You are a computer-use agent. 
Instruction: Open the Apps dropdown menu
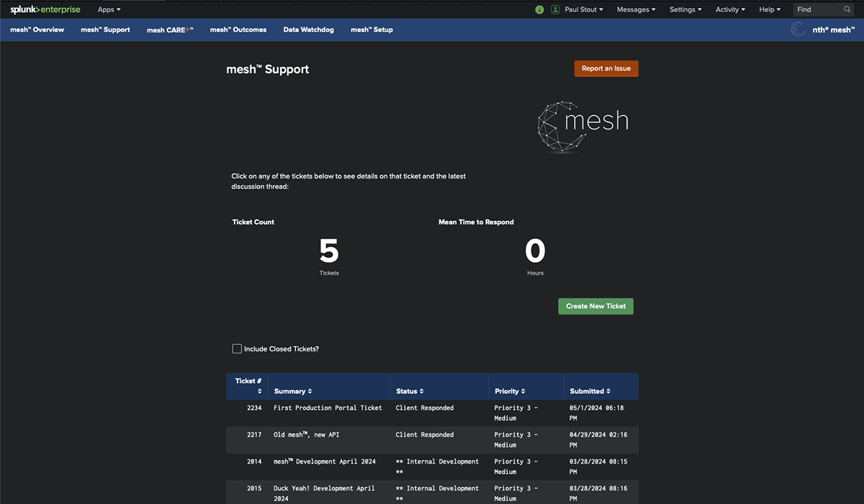coord(109,9)
